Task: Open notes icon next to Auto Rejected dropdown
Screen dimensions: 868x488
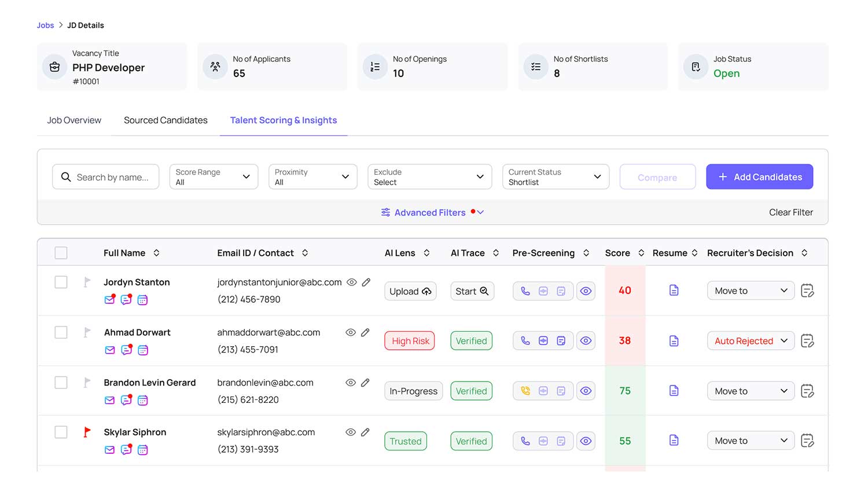Action: 807,341
